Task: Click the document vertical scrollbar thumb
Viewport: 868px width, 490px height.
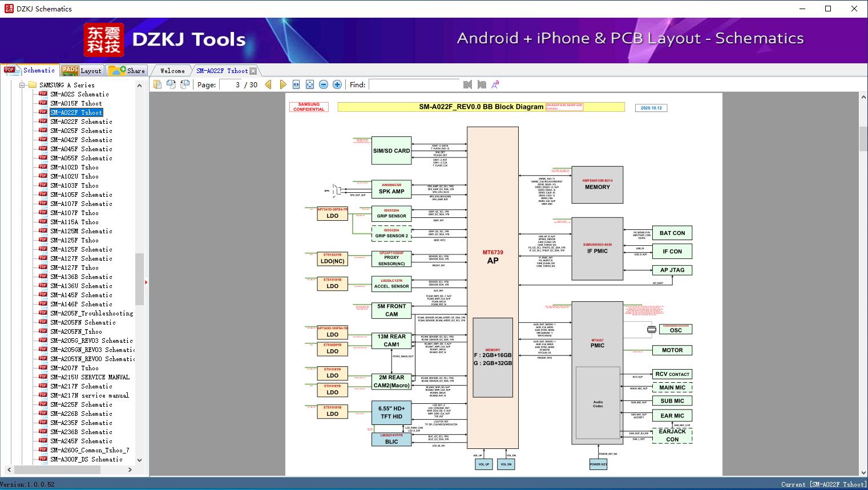Action: 863,138
